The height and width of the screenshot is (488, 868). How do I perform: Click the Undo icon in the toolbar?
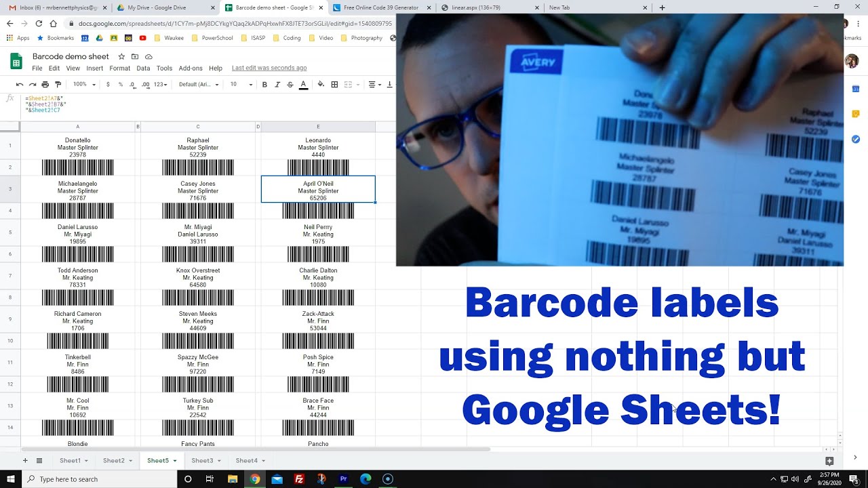[x=20, y=85]
